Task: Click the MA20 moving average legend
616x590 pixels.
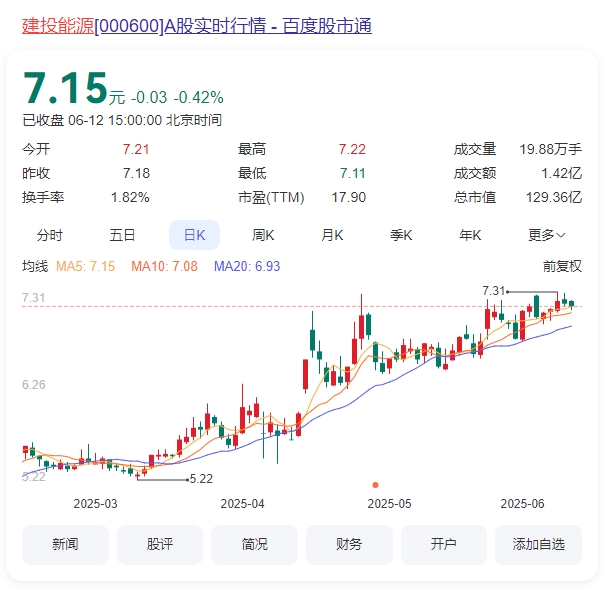Action: coord(247,266)
